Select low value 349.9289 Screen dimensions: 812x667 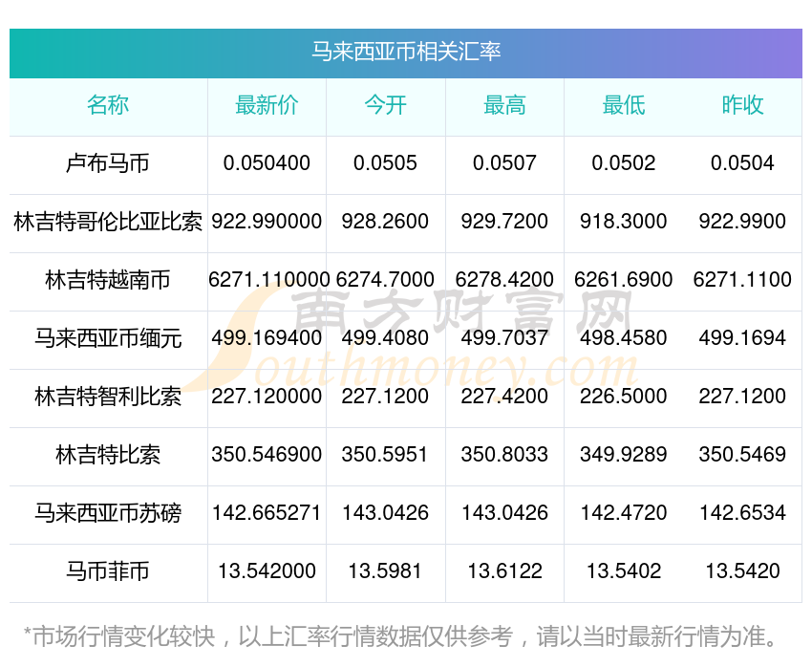click(x=624, y=455)
